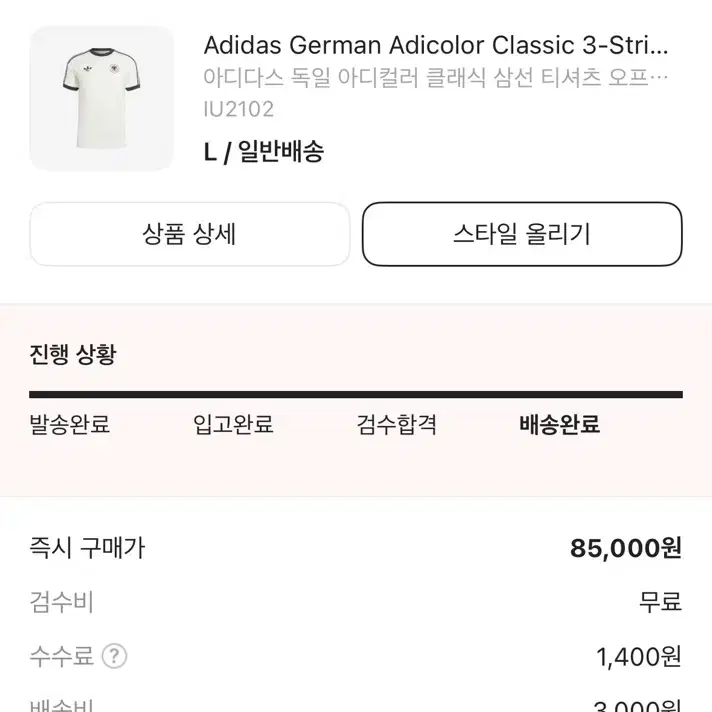Tap the 즉시 구매가 label
This screenshot has height=712, width=712.
tap(87, 548)
